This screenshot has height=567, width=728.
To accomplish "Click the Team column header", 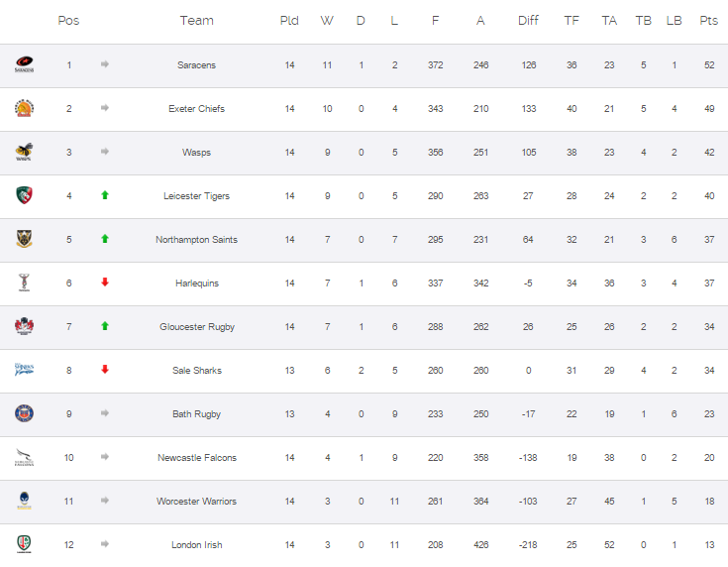I will click(197, 21).
